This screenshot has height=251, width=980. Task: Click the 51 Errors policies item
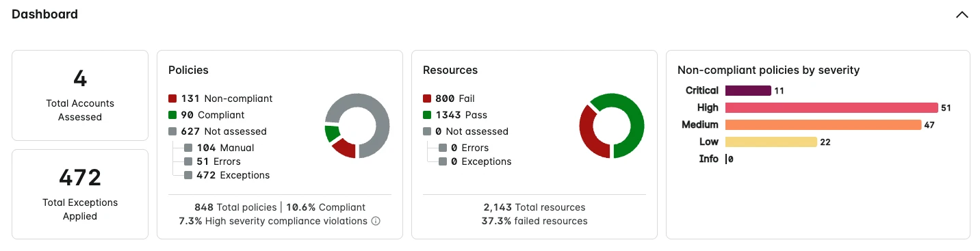pyautogui.click(x=218, y=161)
